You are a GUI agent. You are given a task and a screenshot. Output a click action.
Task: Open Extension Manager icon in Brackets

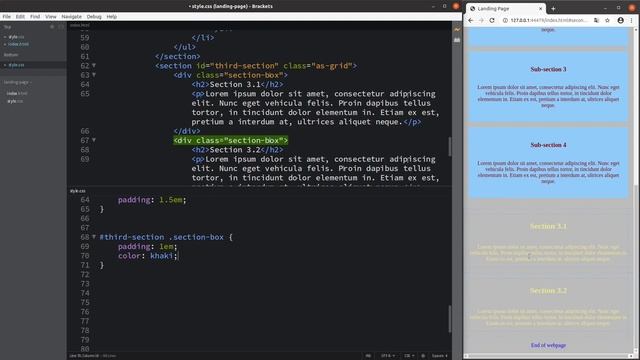457,40
